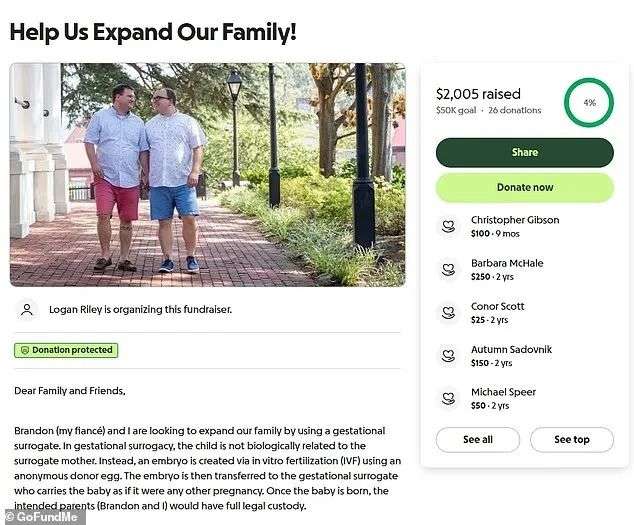Image resolution: width=634 pixels, height=525 pixels.
Task: Open the See all donations list
Action: (x=477, y=440)
